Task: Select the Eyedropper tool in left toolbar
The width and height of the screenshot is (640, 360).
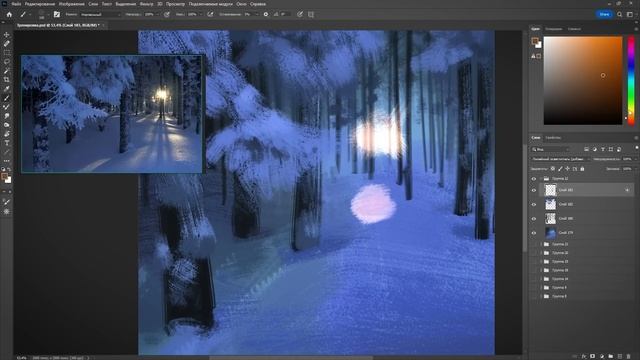Action: coord(7,89)
